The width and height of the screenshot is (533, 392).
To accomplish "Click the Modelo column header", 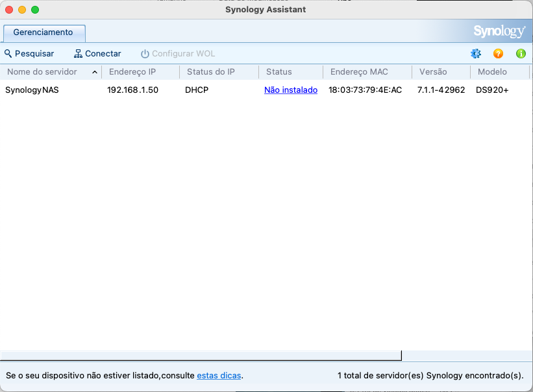I will [x=493, y=72].
